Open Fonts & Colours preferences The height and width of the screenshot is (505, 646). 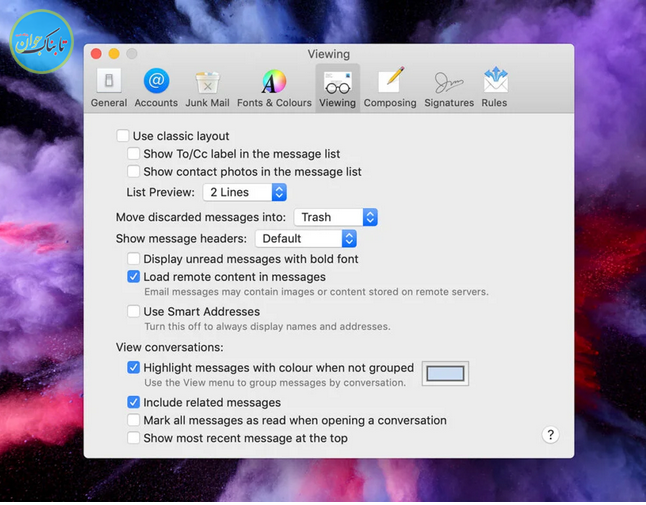[x=274, y=82]
